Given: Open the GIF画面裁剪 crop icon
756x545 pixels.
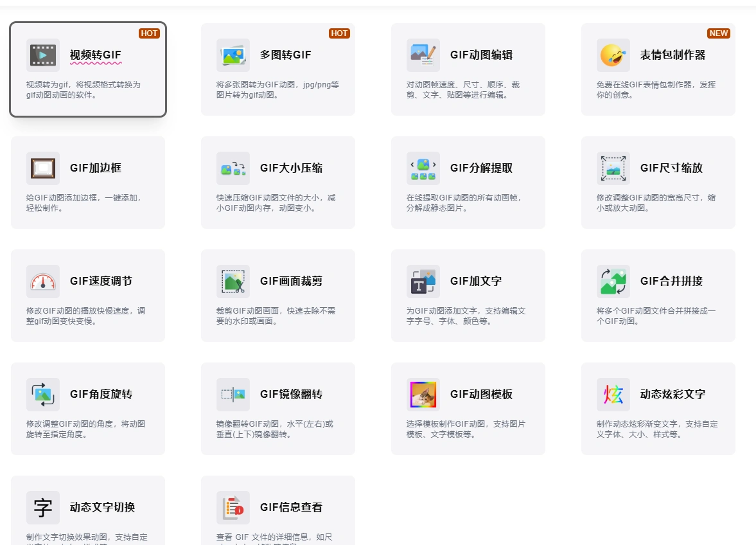Looking at the screenshot, I should [x=233, y=281].
